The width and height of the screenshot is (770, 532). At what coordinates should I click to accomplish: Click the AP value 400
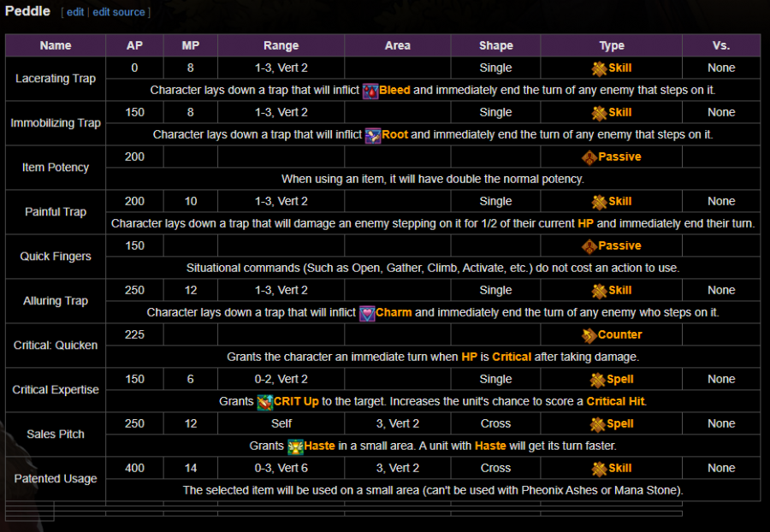point(134,468)
